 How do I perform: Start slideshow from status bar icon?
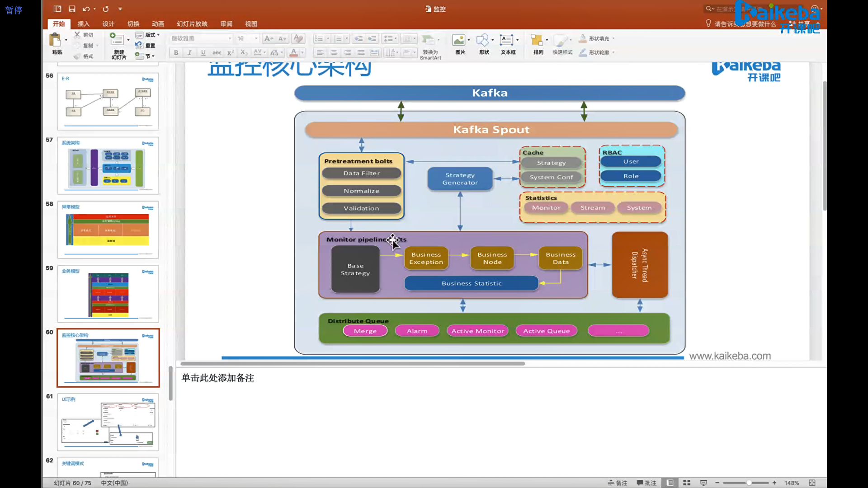703,483
